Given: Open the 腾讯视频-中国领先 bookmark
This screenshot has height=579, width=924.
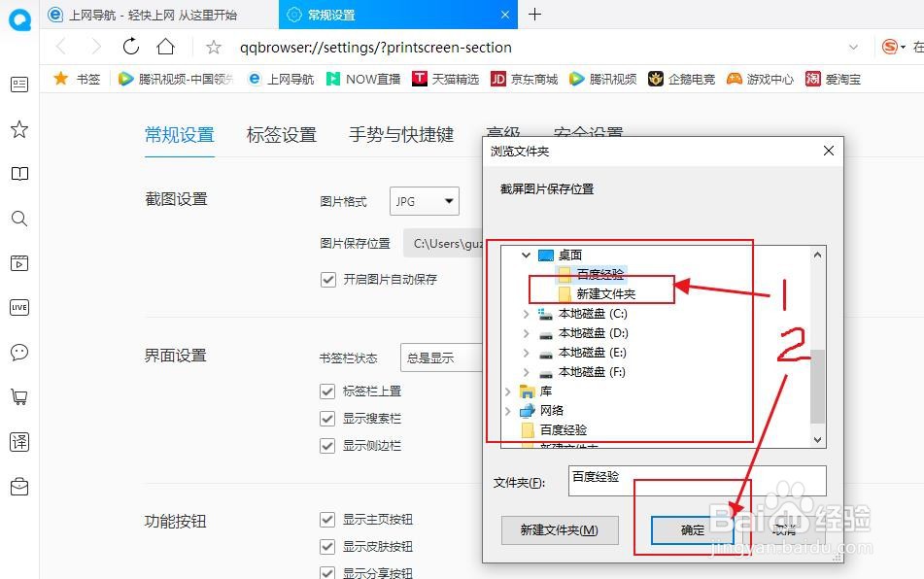Looking at the screenshot, I should tap(176, 79).
